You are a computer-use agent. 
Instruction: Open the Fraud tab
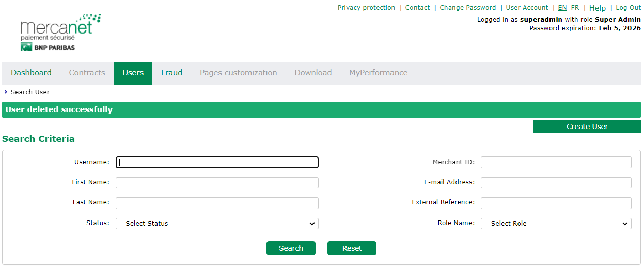point(171,73)
